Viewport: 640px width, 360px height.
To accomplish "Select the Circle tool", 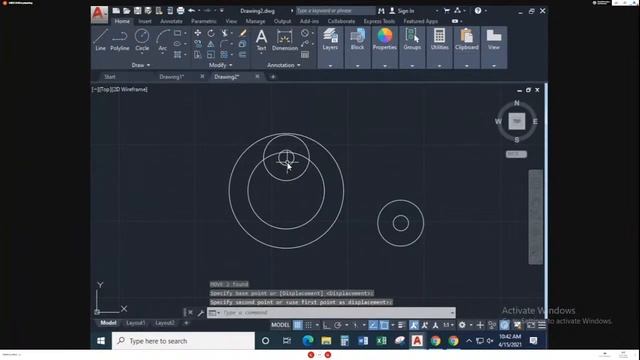I will (142, 40).
